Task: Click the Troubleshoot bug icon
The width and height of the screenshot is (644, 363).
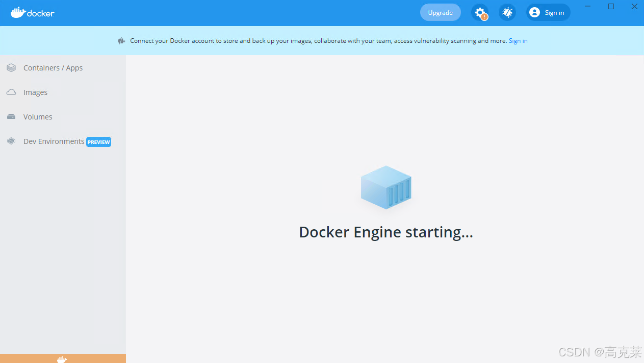Action: coord(507,12)
